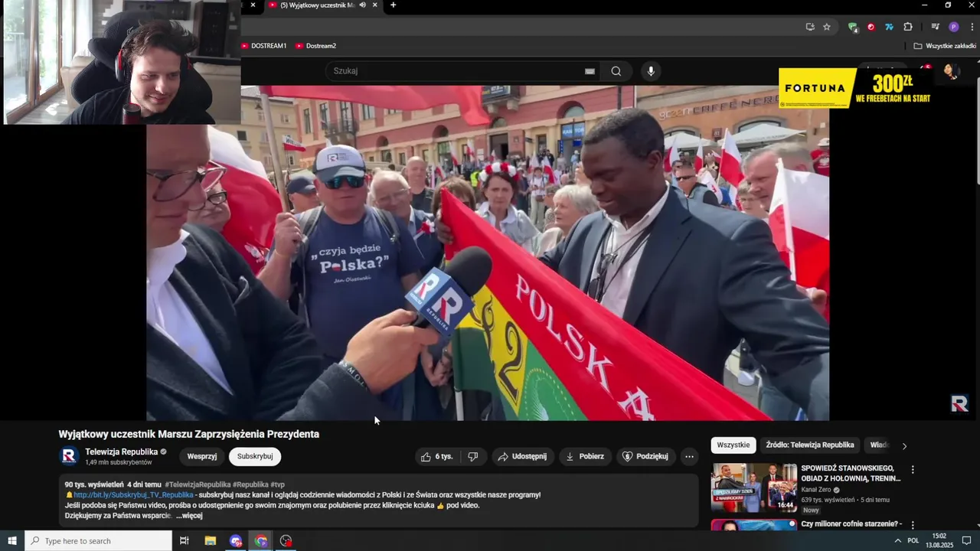980x551 pixels.
Task: Open the Wszystkie zakładki folder
Action: [x=945, y=46]
